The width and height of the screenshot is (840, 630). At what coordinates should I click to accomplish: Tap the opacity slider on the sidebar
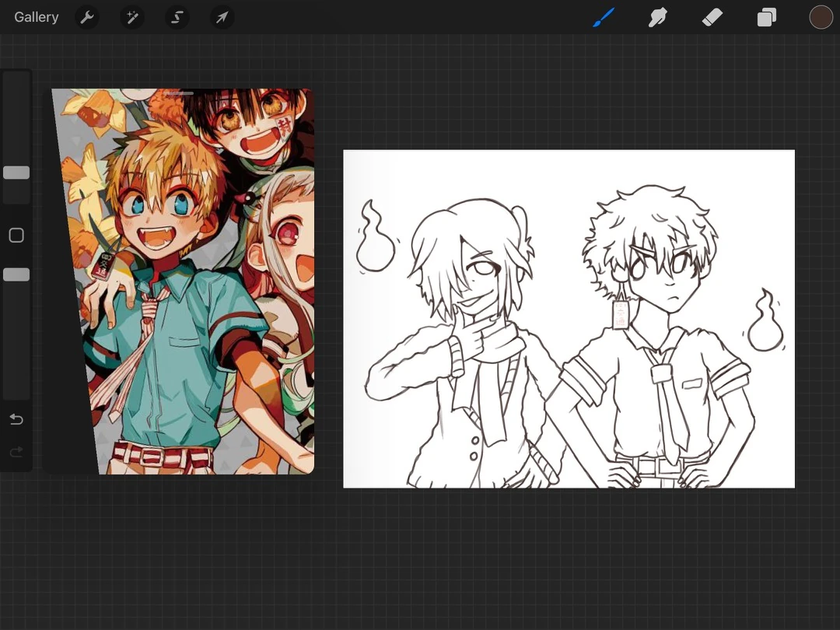pos(16,274)
